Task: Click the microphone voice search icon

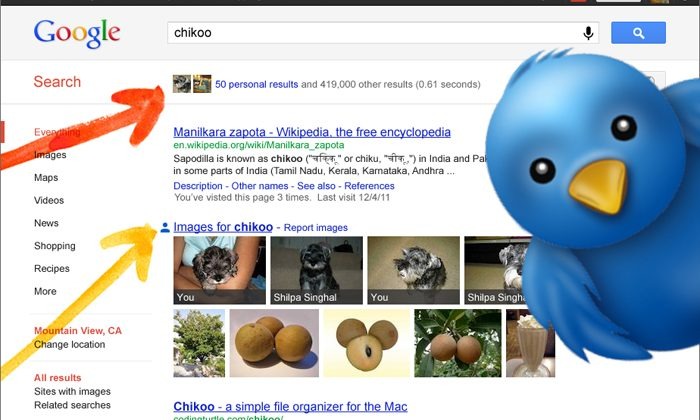Action: (x=588, y=33)
